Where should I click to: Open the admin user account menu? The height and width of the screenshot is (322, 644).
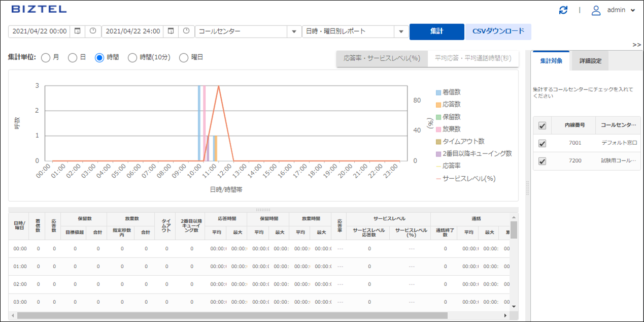click(x=614, y=10)
